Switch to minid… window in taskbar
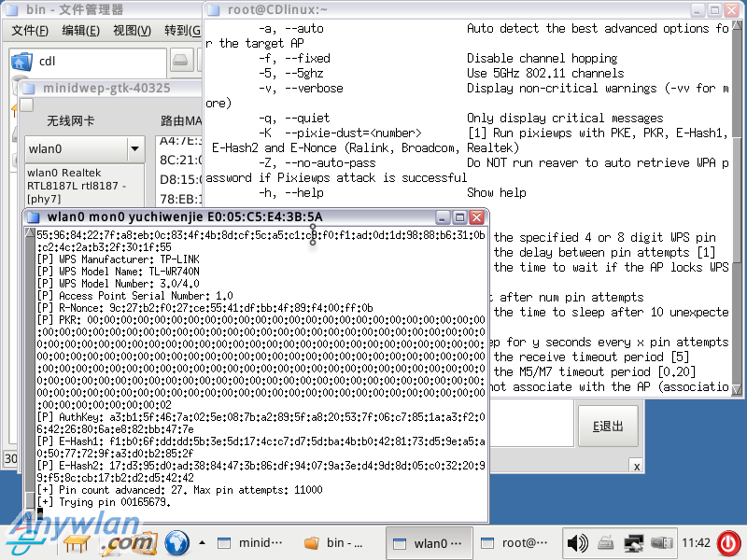The image size is (747, 560). (250, 543)
